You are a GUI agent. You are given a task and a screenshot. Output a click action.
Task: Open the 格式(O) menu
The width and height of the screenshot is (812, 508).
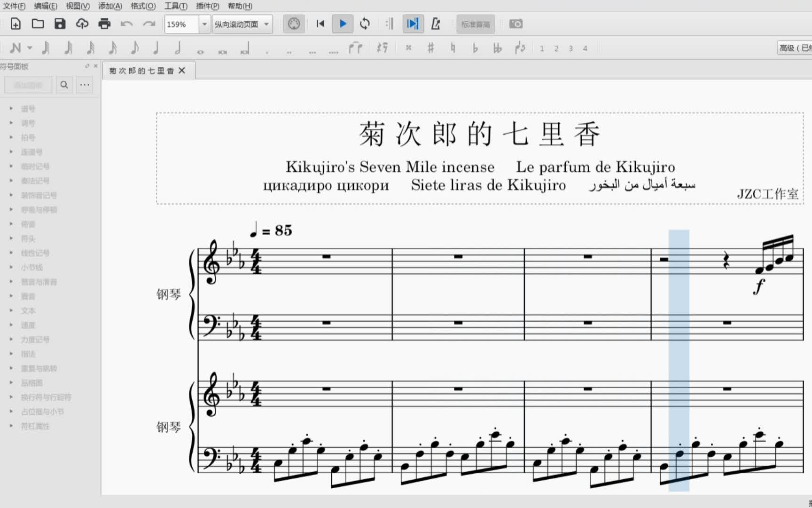point(143,6)
